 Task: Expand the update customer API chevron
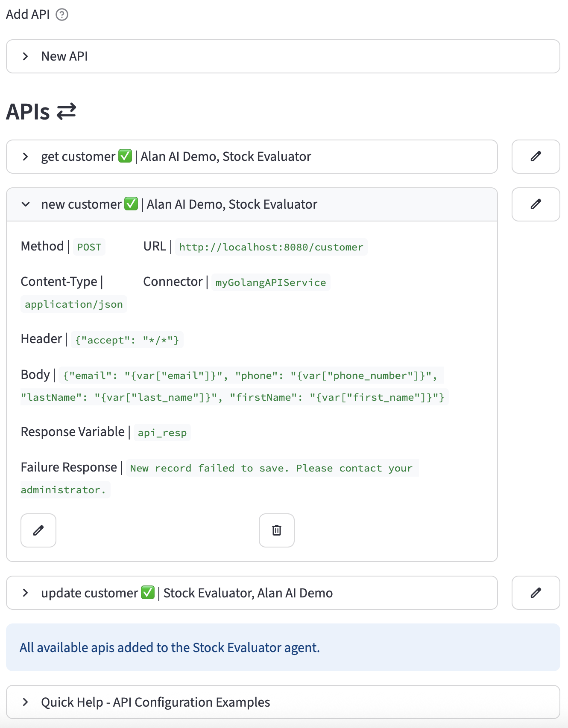coord(26,593)
